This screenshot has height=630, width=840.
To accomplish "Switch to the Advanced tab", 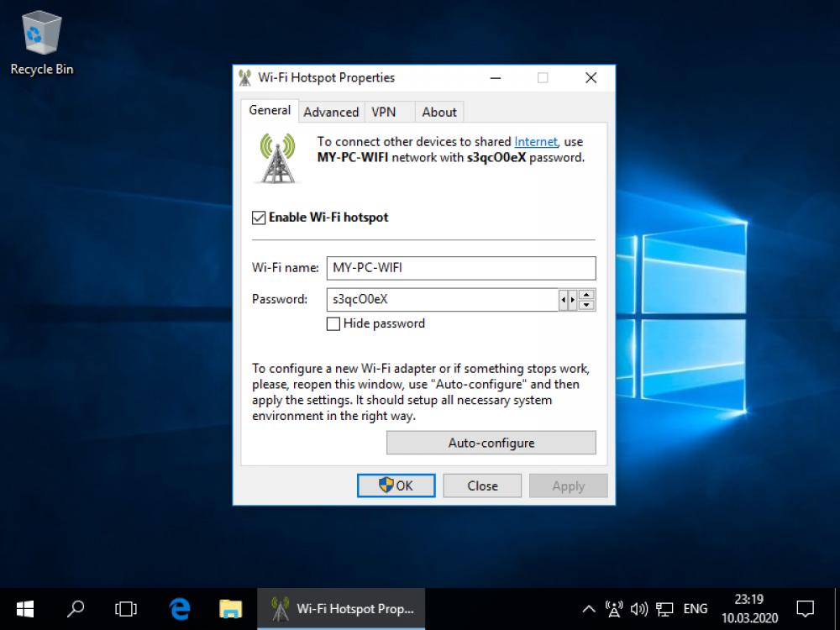I will [x=331, y=112].
